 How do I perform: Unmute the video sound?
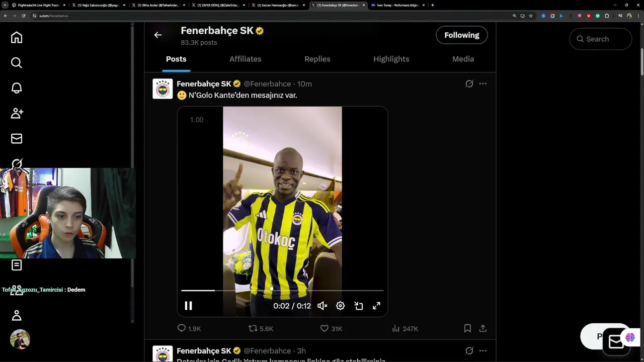click(323, 306)
